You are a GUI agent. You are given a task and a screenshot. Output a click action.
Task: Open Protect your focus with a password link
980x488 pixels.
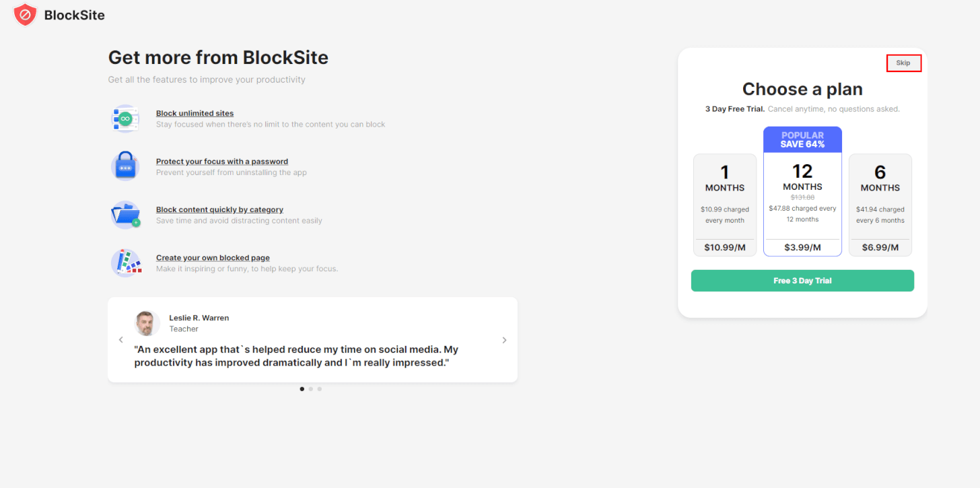[x=222, y=162]
